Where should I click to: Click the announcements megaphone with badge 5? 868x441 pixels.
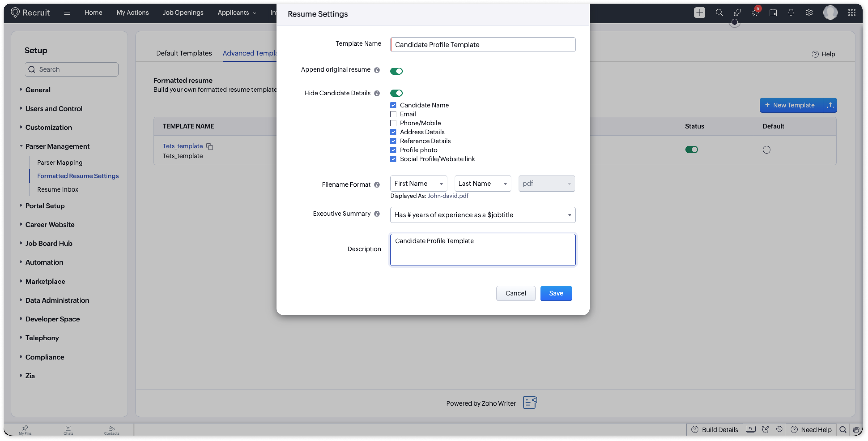[x=755, y=13]
